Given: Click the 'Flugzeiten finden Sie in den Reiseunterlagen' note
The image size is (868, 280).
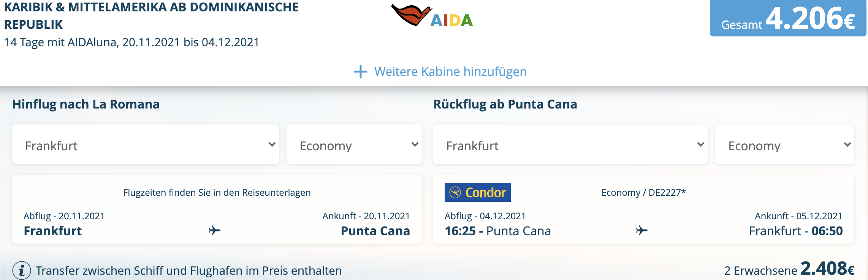Looking at the screenshot, I should pyautogui.click(x=217, y=192).
